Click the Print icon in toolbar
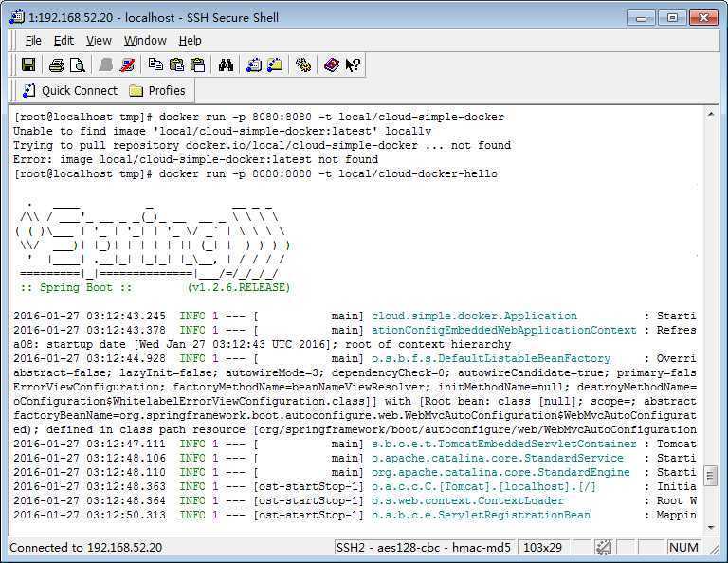Screen dimensions: 728x563 click(57, 64)
